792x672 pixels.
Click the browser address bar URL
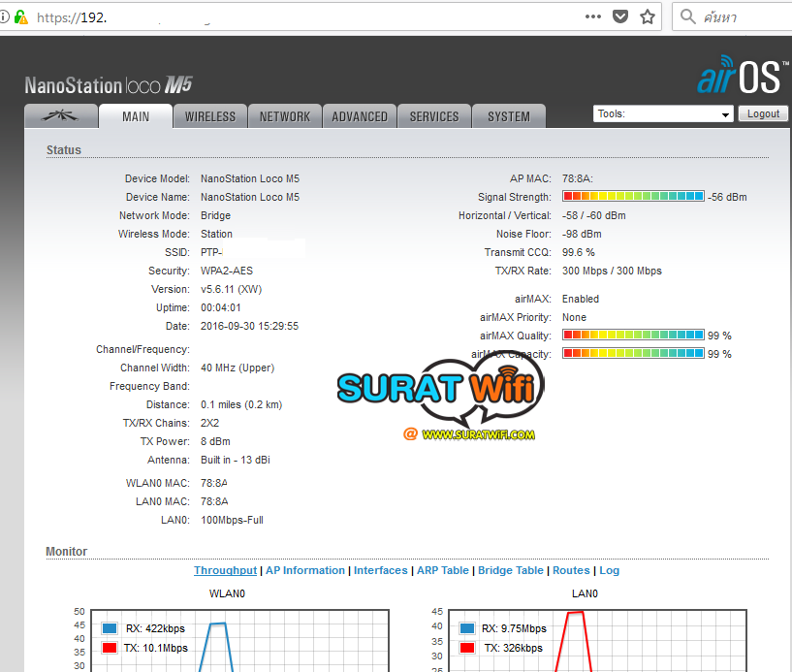[x=72, y=17]
